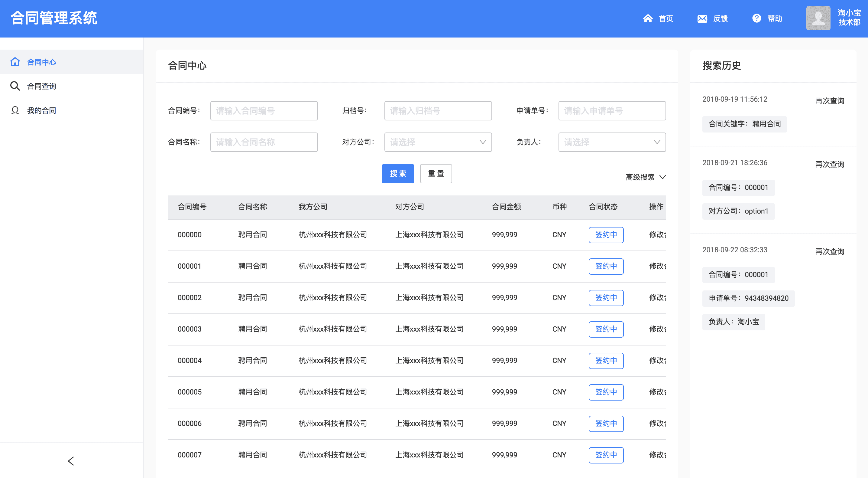This screenshot has height=478, width=868.
Task: Open 合同中心 menu item
Action: [x=72, y=62]
